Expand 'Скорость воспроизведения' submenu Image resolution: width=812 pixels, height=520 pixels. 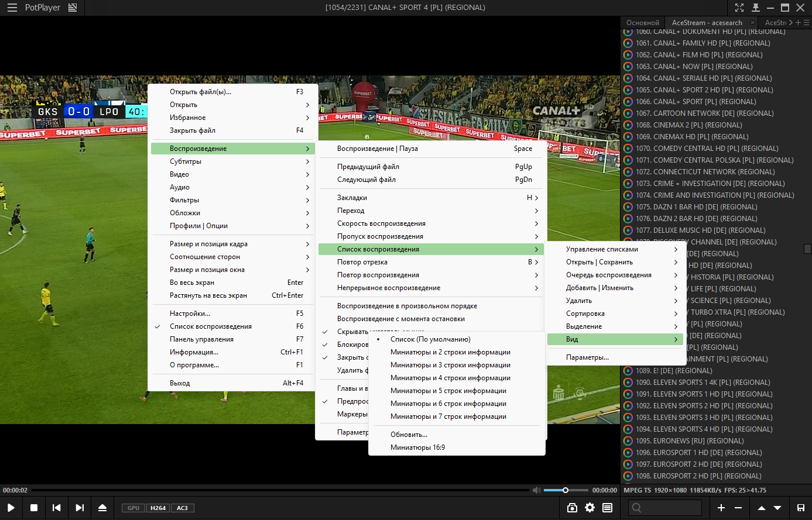pyautogui.click(x=381, y=223)
